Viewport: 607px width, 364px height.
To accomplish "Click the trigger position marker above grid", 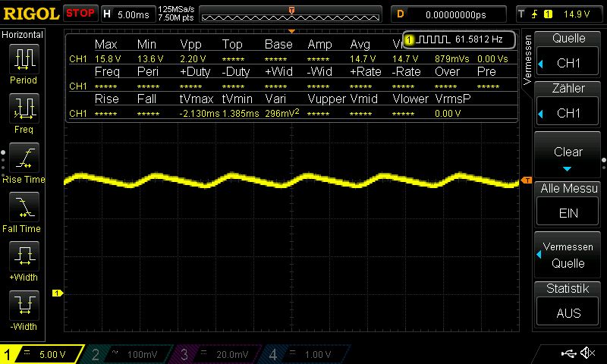I will coord(291,31).
